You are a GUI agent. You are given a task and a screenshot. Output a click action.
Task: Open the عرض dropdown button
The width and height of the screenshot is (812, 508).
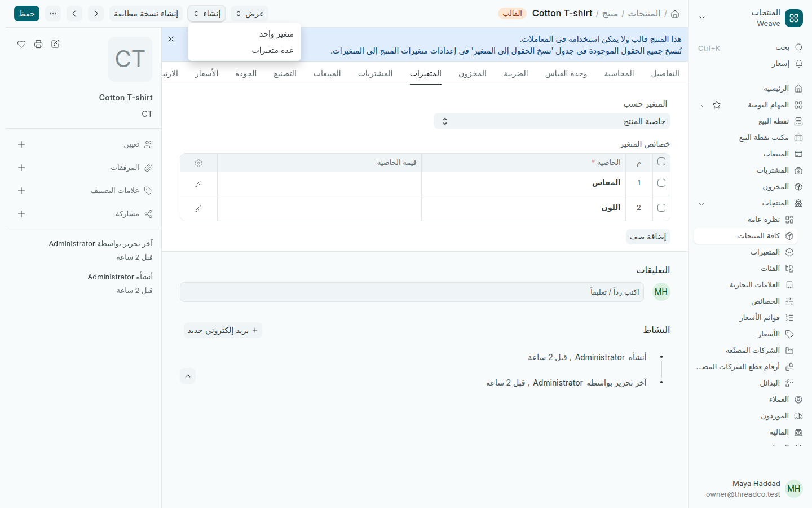pos(249,14)
